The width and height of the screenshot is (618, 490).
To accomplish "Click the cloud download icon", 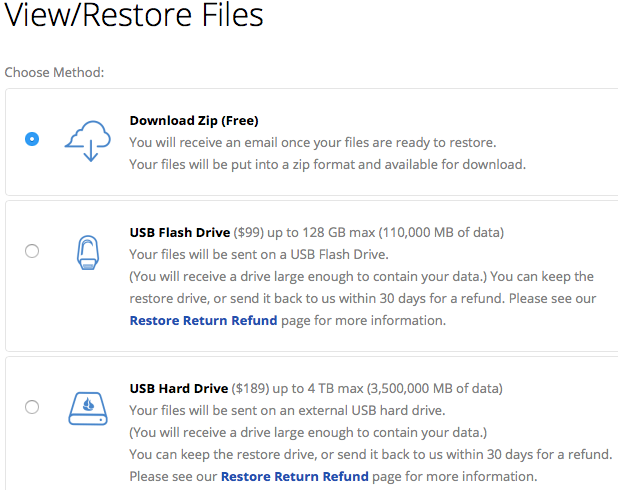I will tap(87, 141).
